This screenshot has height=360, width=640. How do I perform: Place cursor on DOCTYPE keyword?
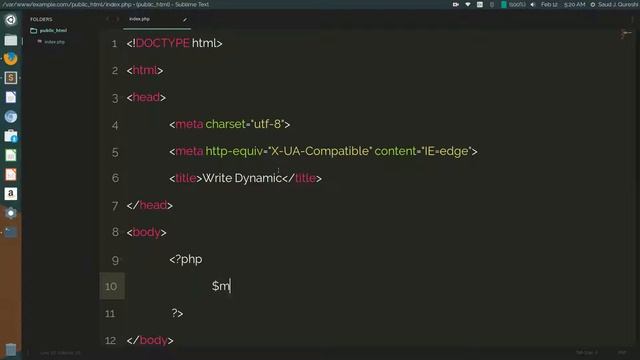[162, 43]
